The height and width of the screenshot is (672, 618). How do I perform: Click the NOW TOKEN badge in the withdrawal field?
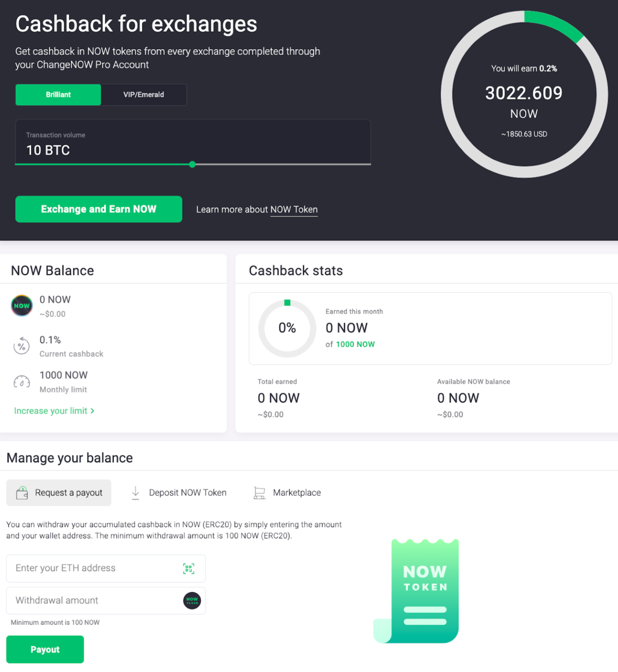(x=192, y=601)
